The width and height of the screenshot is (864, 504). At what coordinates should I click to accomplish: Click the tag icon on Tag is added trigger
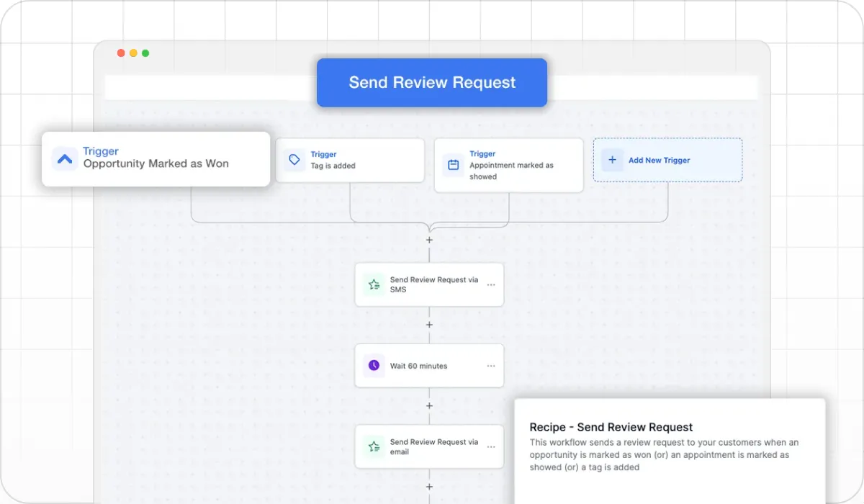click(294, 160)
